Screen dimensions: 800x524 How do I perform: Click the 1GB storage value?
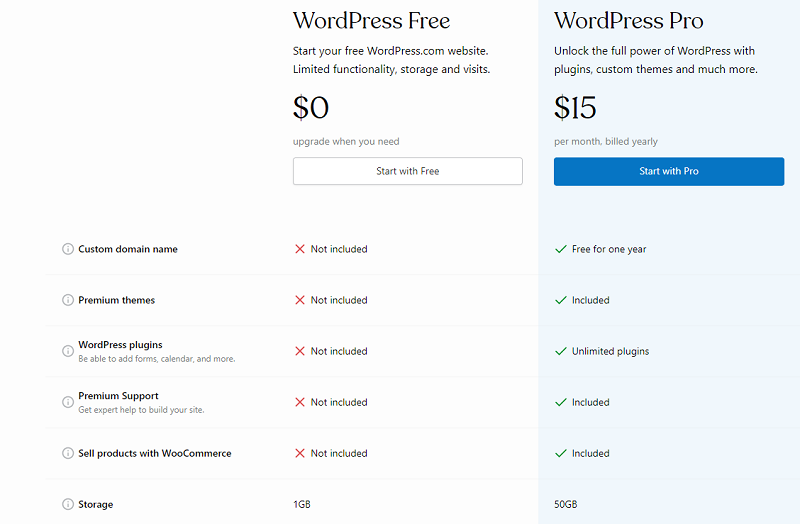point(302,504)
